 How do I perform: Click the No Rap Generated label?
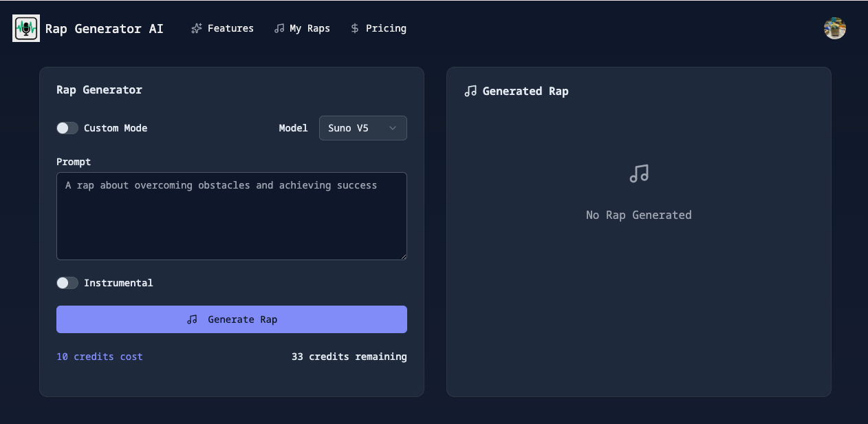pyautogui.click(x=638, y=215)
